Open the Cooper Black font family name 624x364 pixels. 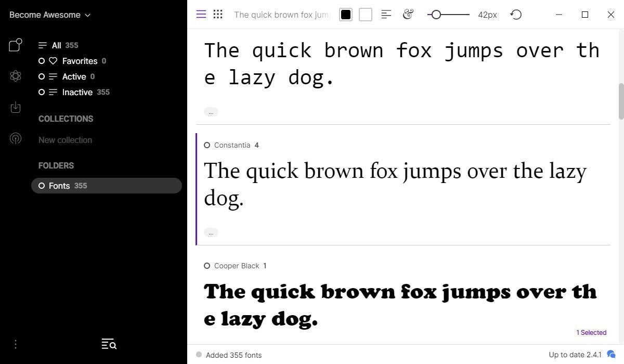(x=237, y=266)
